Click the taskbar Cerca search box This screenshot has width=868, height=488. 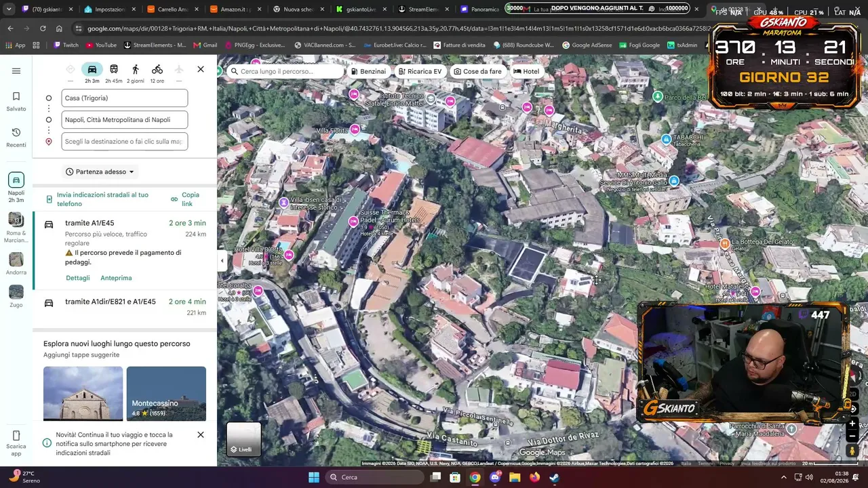click(375, 477)
